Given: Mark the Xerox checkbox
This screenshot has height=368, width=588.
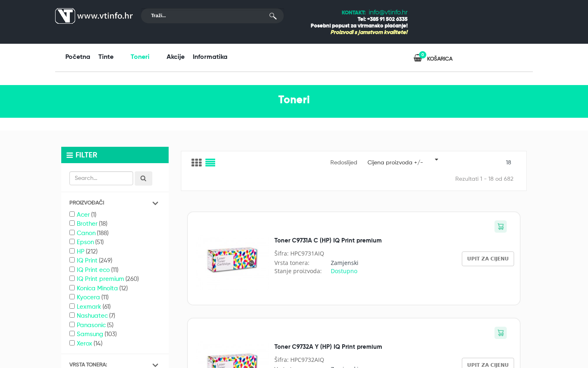Looking at the screenshot, I should tap(72, 343).
